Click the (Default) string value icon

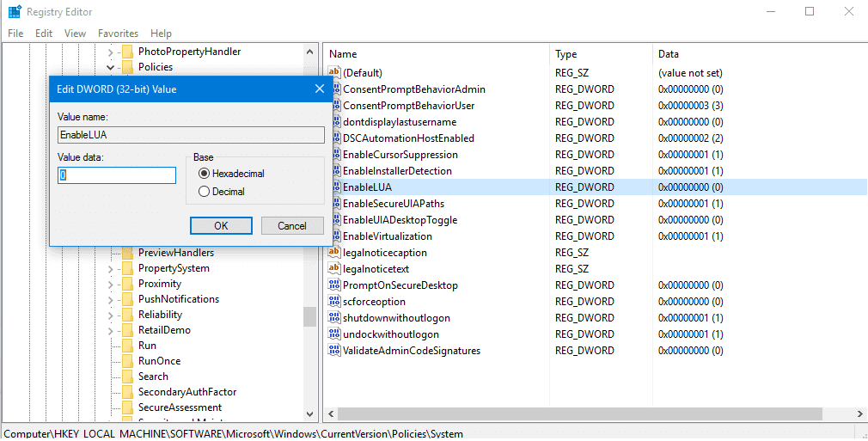click(334, 72)
